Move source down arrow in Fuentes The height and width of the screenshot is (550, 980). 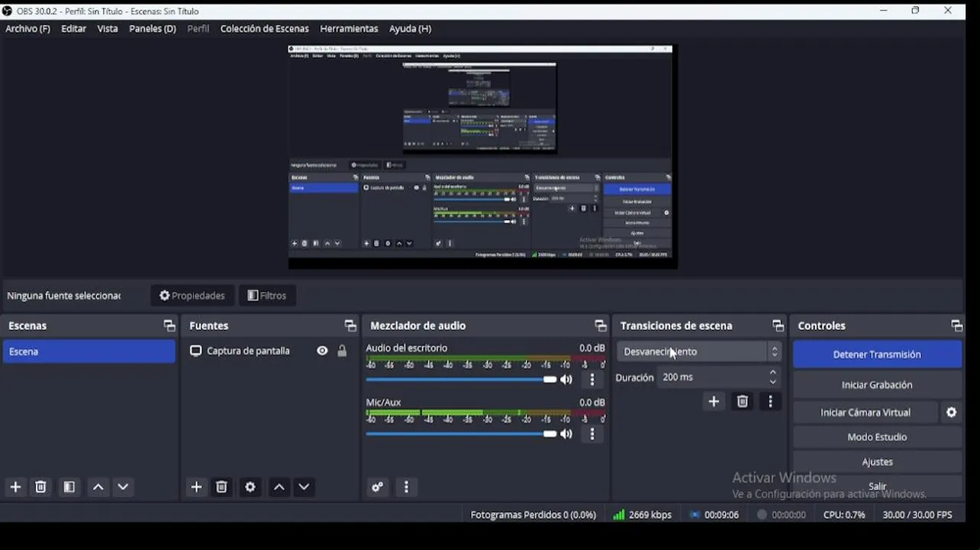coord(304,487)
